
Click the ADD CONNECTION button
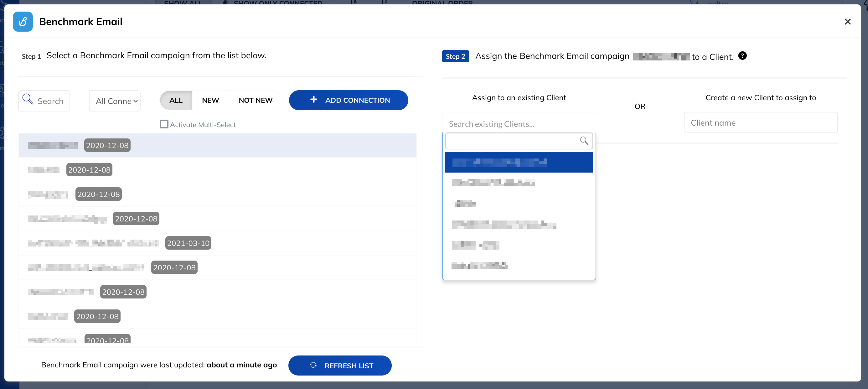tap(349, 100)
